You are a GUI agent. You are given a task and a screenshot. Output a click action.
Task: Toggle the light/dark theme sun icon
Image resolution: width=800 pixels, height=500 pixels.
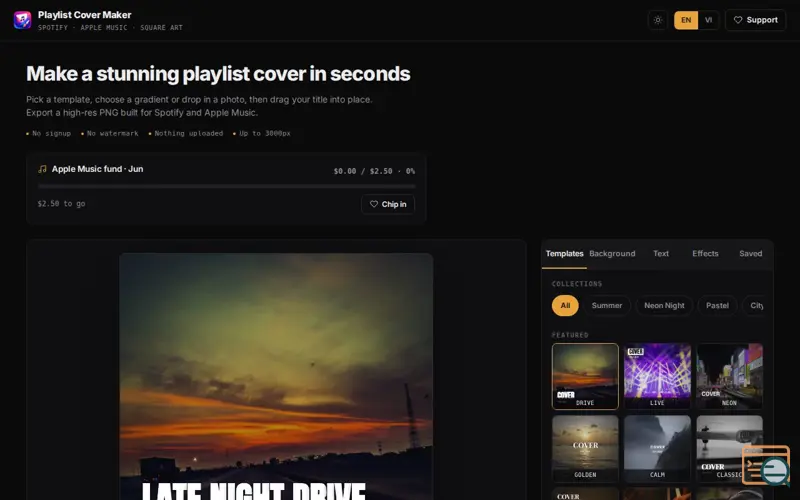click(x=658, y=20)
